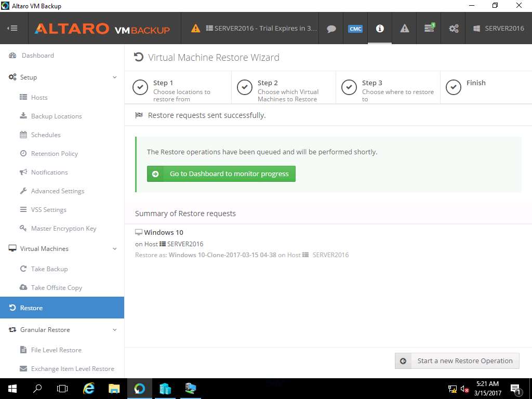Open Advanced Settings in the sidebar

coord(57,191)
